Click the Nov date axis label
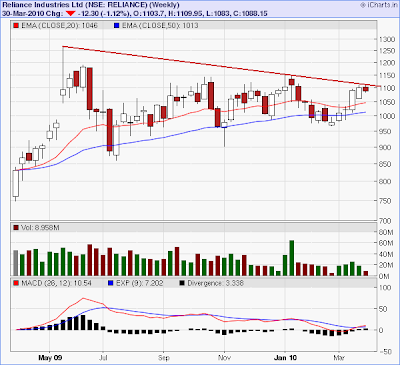Screen dimensions: 400x365 [224, 358]
